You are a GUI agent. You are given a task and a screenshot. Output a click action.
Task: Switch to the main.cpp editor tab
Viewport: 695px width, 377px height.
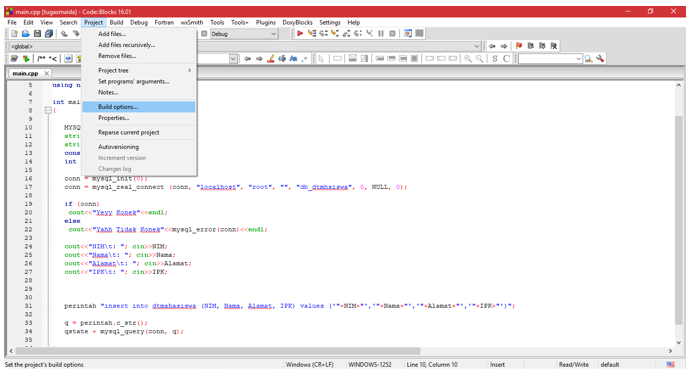(x=25, y=74)
